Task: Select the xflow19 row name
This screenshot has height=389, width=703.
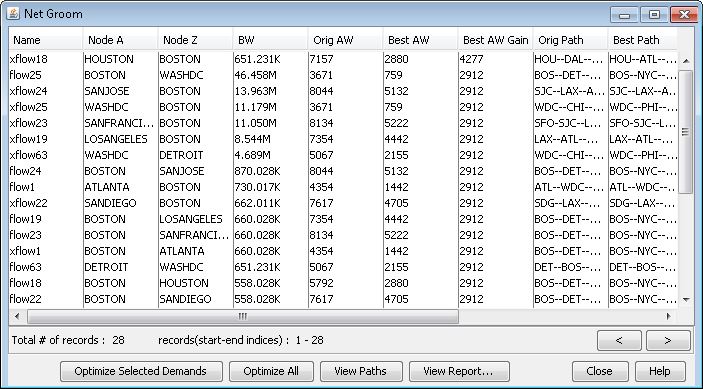Action: coord(29,139)
